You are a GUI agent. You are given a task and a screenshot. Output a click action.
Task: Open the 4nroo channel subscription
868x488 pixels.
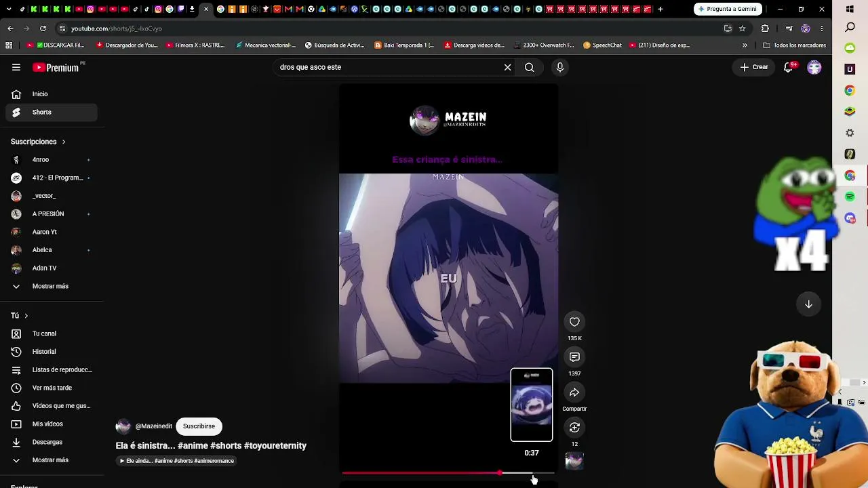(52, 160)
